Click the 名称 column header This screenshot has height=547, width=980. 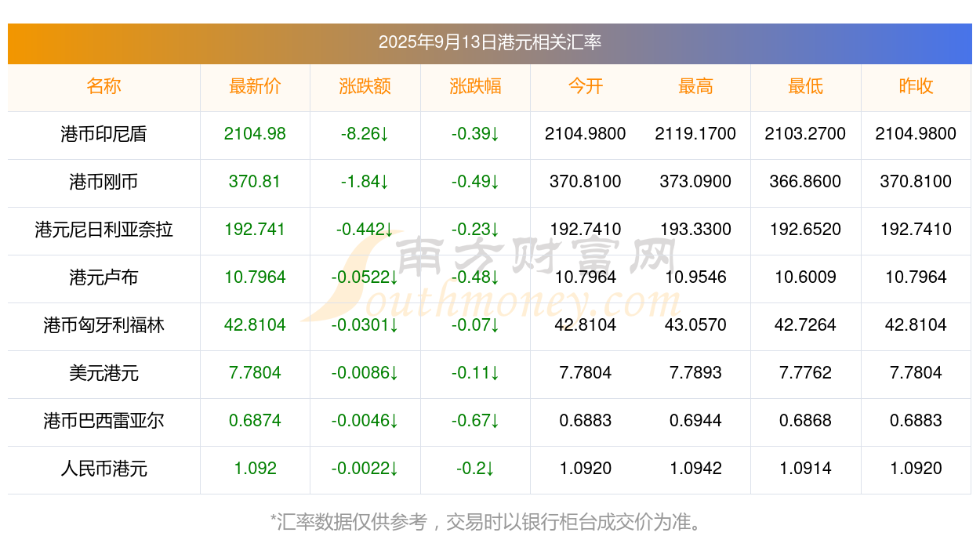coord(104,86)
